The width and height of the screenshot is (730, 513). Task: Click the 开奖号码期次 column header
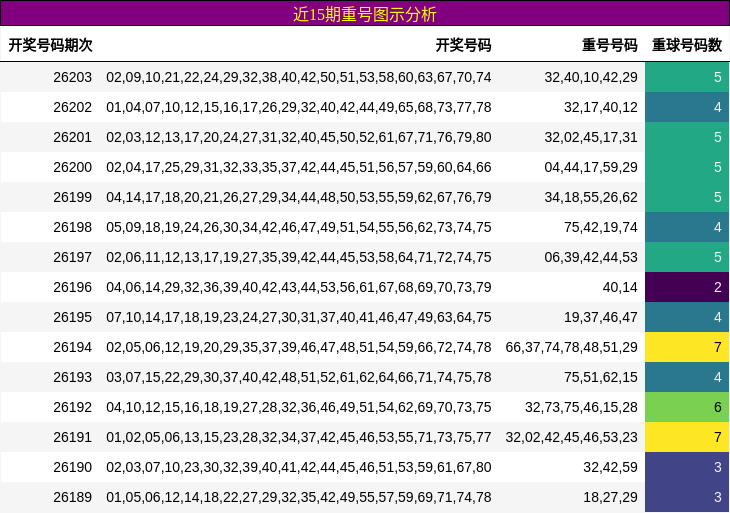coord(50,45)
